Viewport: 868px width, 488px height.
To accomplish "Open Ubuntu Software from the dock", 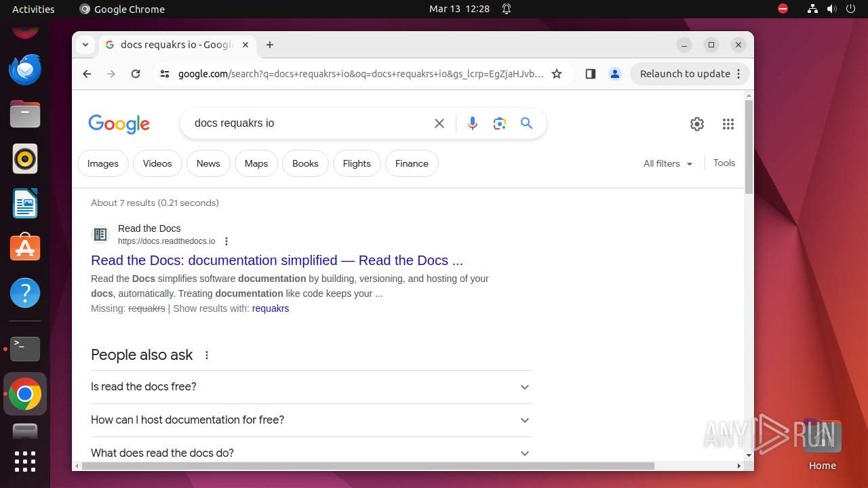I will tap(25, 248).
